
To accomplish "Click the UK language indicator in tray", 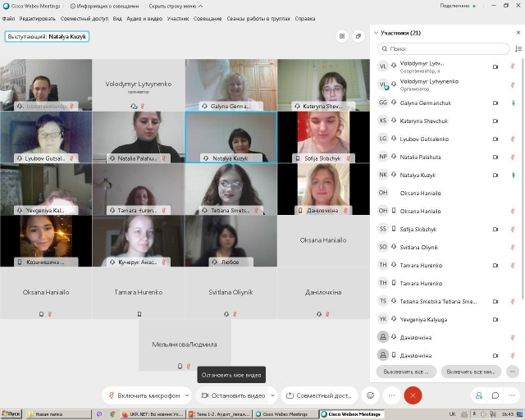I will pos(452,414).
